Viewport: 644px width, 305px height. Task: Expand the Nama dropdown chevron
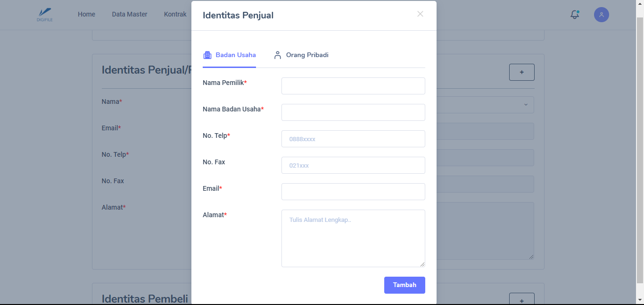[526, 105]
